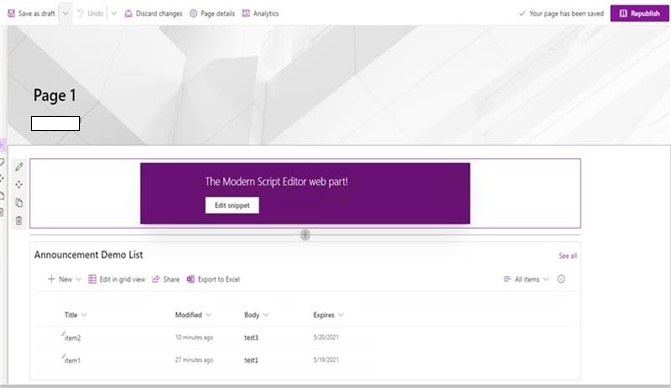
Task: Open the Modified column header menu
Action: pyautogui.click(x=193, y=315)
